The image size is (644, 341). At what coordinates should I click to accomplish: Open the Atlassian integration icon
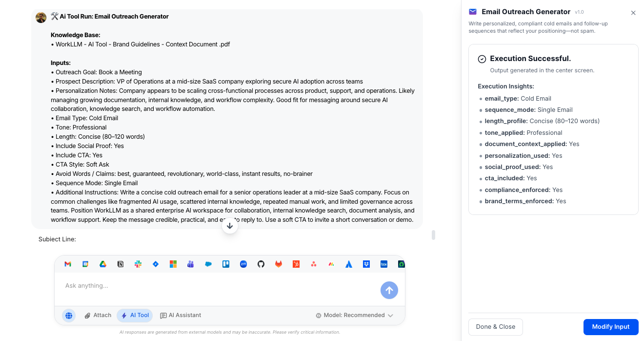349,264
